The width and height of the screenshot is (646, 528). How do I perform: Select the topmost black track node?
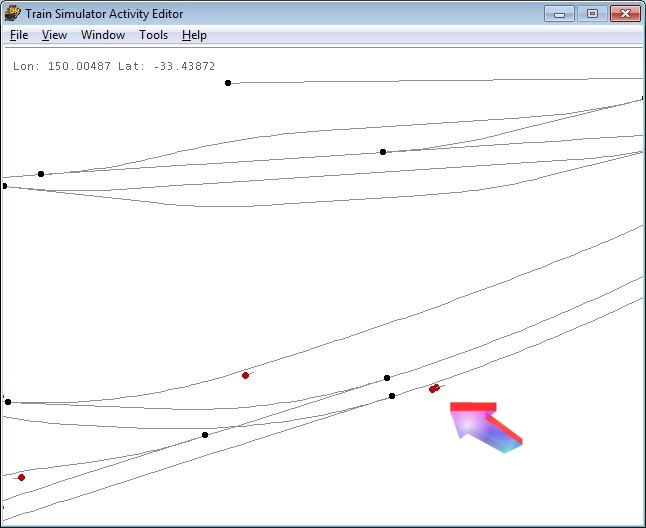tap(228, 83)
